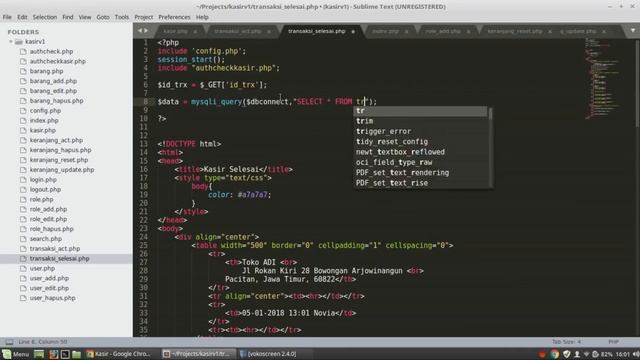This screenshot has height=360, width=640.
Task: Open role_hapus.php file
Action: [x=51, y=229]
